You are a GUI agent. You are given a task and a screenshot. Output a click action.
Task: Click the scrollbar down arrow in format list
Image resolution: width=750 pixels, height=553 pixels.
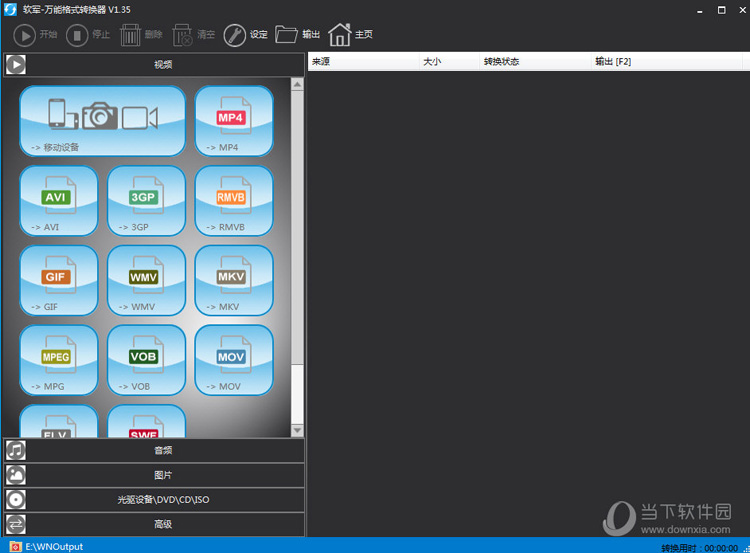297,430
